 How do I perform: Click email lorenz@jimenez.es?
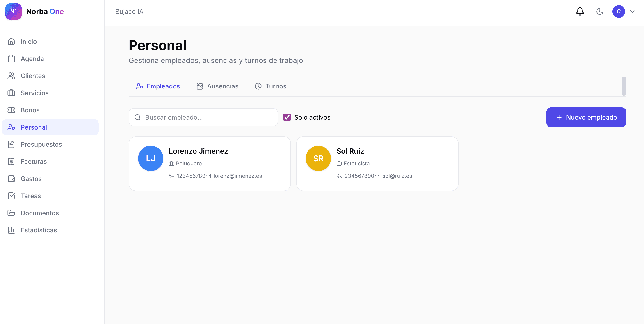point(238,176)
